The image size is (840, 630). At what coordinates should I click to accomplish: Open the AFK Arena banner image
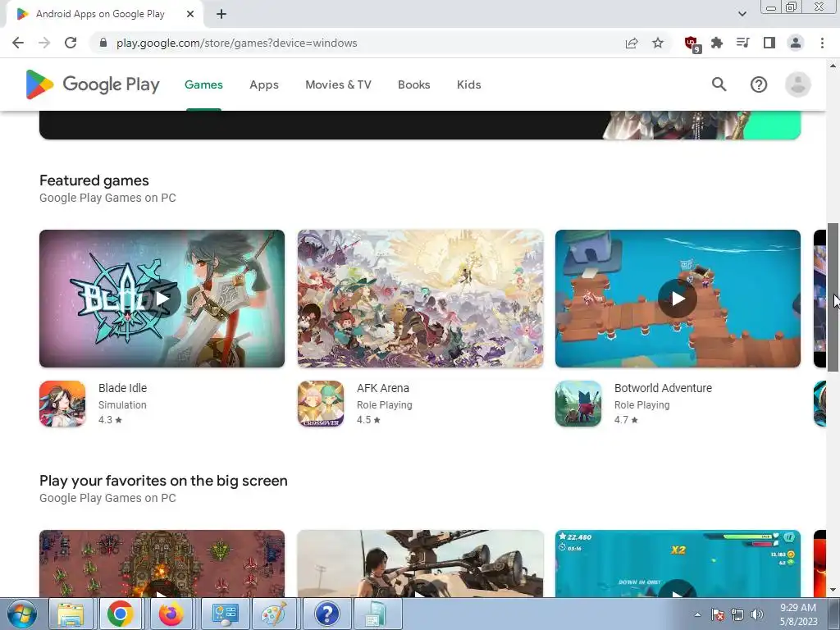click(420, 299)
